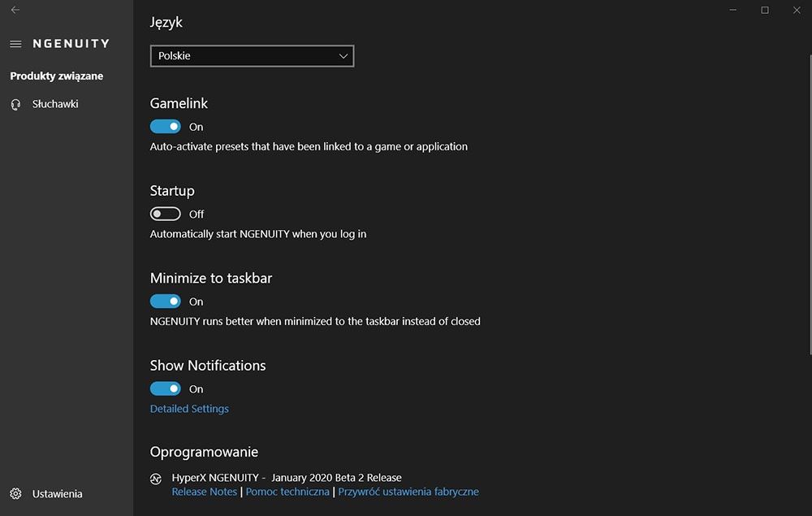
Task: Open the Język language dropdown showing Polskie
Action: [x=253, y=56]
